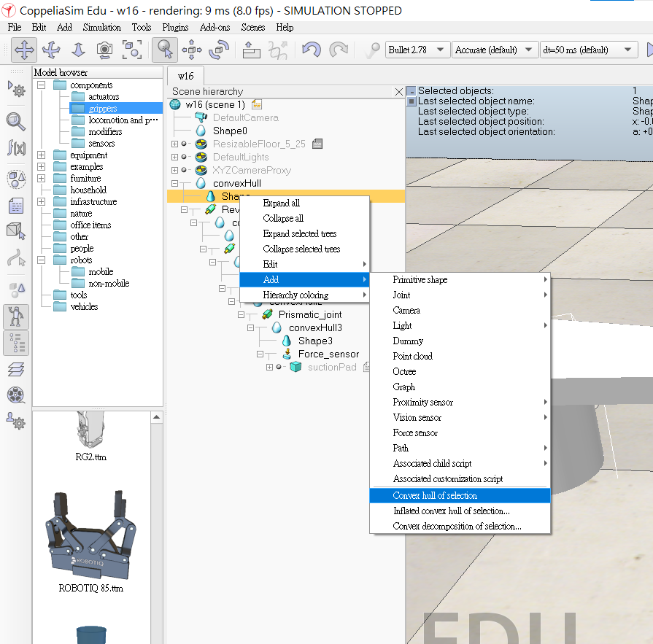Select the non-mobile robots folder
This screenshot has height=644, width=653.
[x=109, y=284]
